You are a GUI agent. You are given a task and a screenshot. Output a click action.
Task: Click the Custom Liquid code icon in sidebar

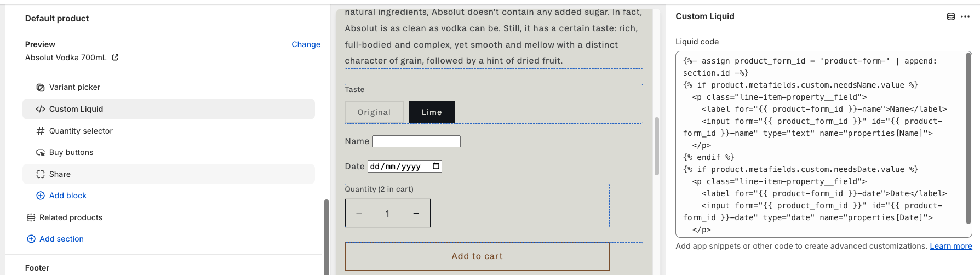pos(40,109)
